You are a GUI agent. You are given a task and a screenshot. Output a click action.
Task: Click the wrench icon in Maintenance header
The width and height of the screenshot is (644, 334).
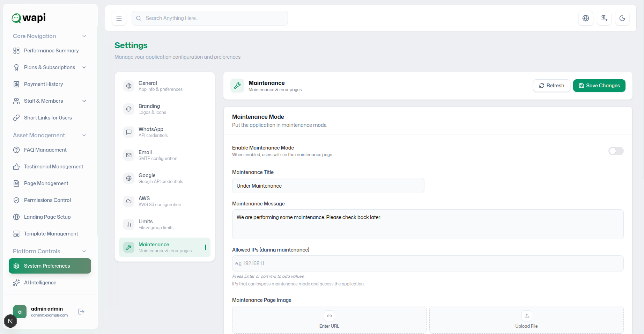tap(237, 86)
